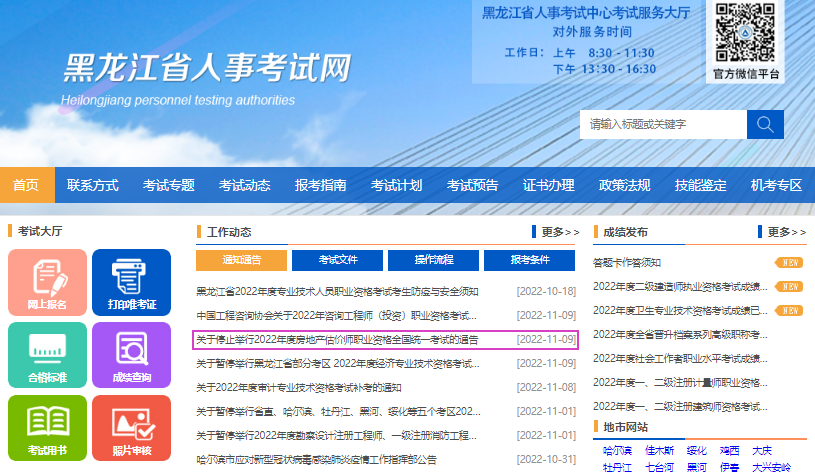Open the 证书办理 navigation item

548,185
